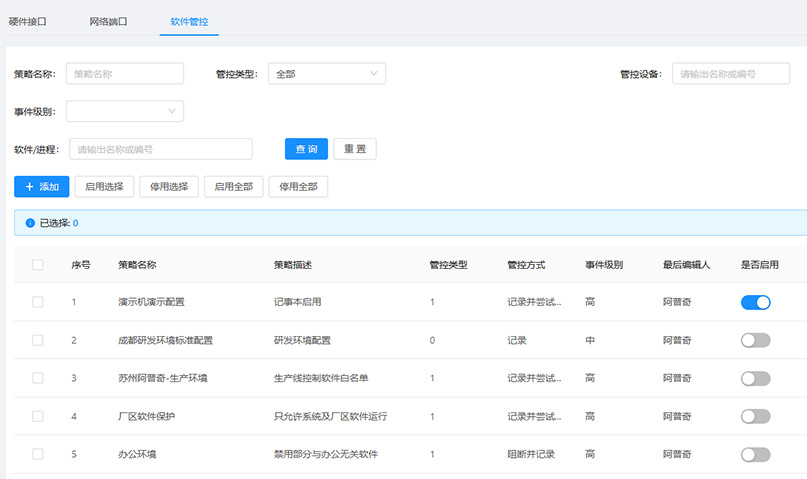Enable the 成都研发环境标准配置 policy toggle
Image resolution: width=807 pixels, height=479 pixels.
[x=756, y=340]
